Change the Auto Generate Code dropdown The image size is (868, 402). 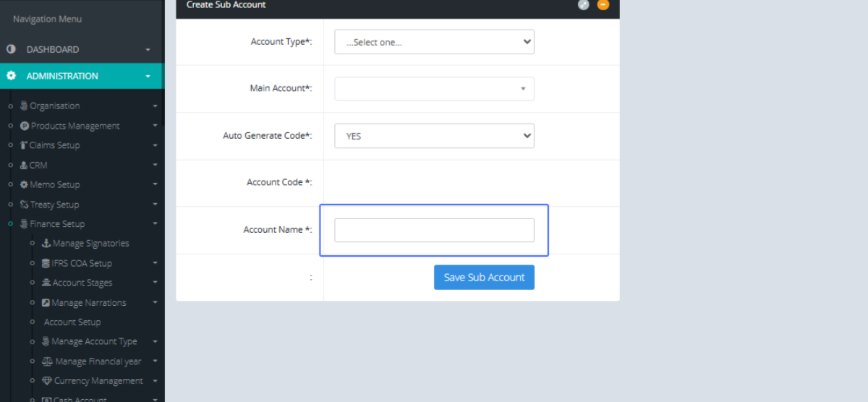434,136
